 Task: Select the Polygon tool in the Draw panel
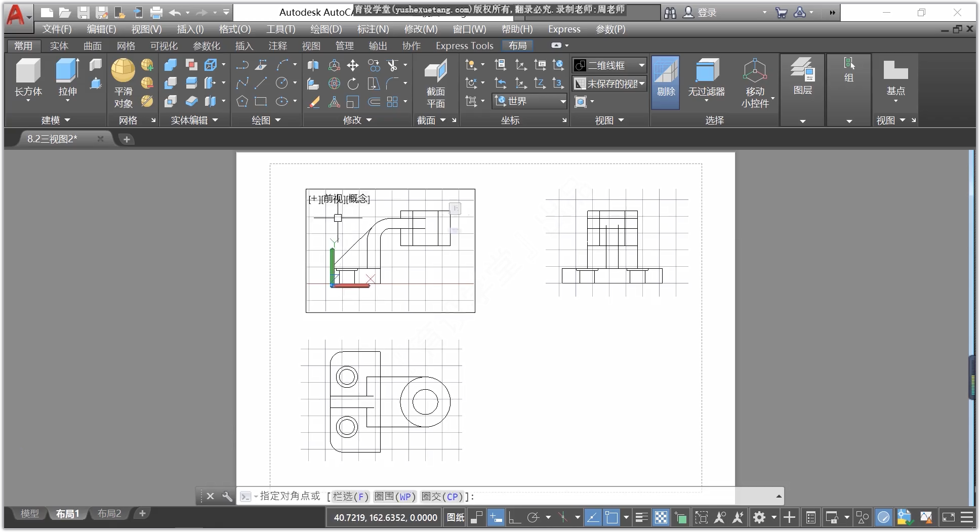[242, 102]
